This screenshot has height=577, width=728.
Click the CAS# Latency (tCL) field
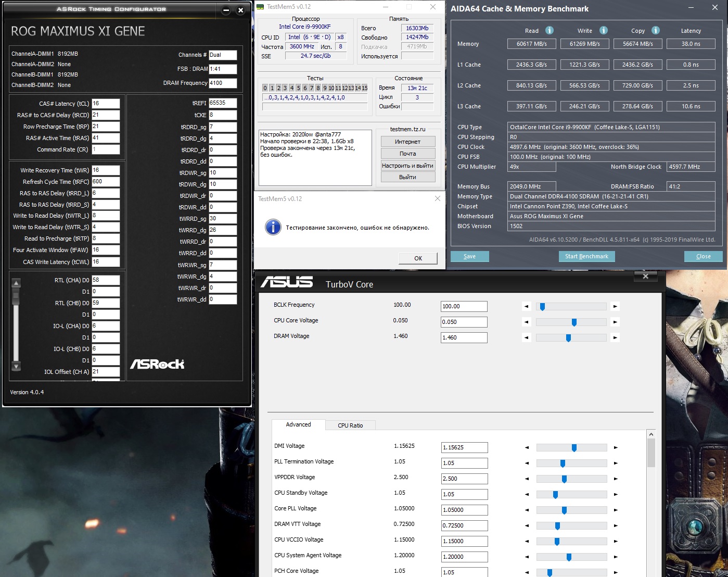(x=106, y=104)
